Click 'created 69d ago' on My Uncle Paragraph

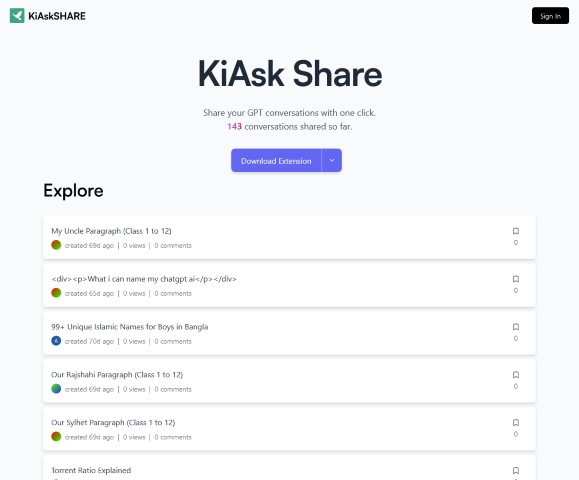[x=89, y=246]
